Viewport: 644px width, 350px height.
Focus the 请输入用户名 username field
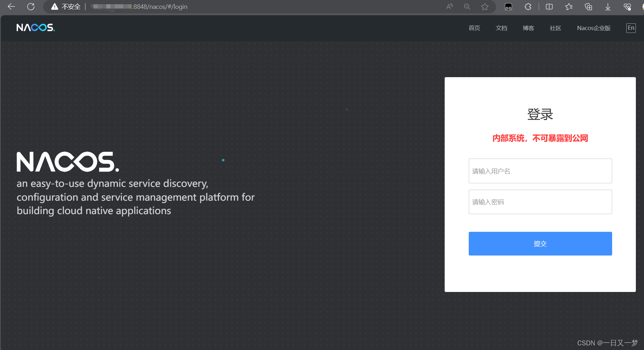540,171
